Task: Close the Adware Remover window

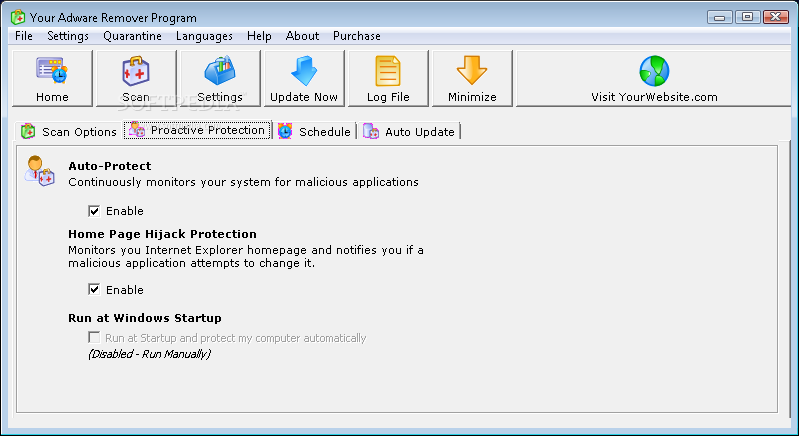Action: coord(776,17)
